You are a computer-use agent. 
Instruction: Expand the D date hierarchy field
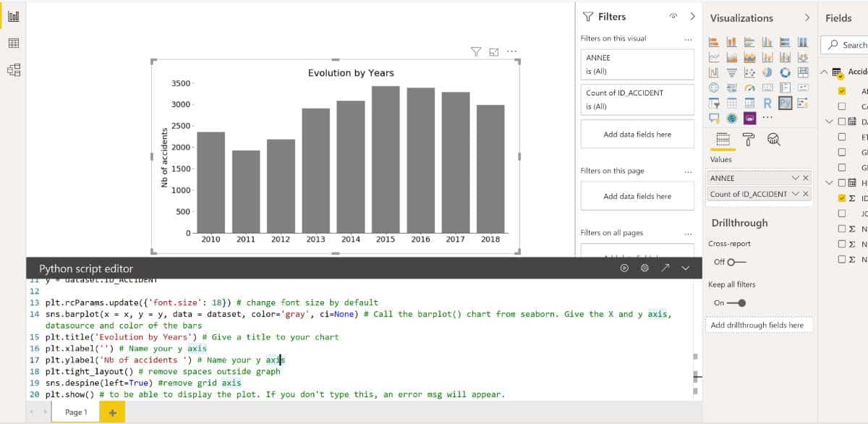pyautogui.click(x=830, y=122)
